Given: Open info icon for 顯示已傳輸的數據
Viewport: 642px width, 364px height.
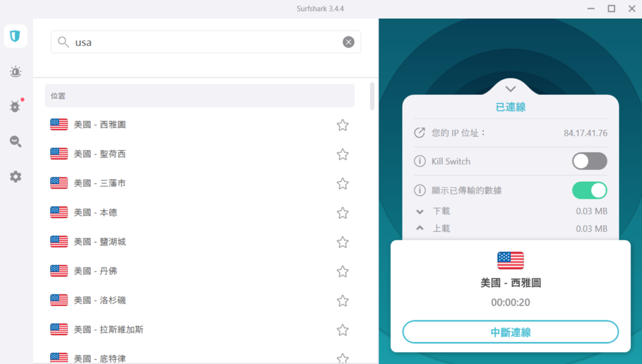Looking at the screenshot, I should [419, 190].
